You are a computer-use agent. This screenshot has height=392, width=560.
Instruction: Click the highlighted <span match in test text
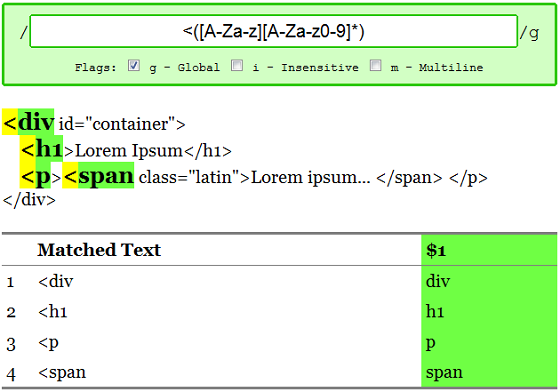[x=98, y=176]
